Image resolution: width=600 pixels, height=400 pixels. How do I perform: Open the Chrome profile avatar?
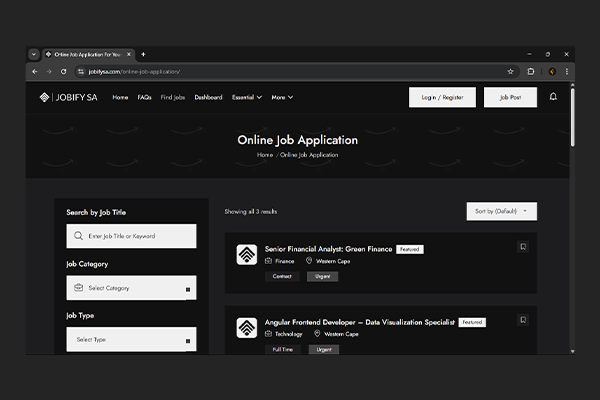pos(552,72)
